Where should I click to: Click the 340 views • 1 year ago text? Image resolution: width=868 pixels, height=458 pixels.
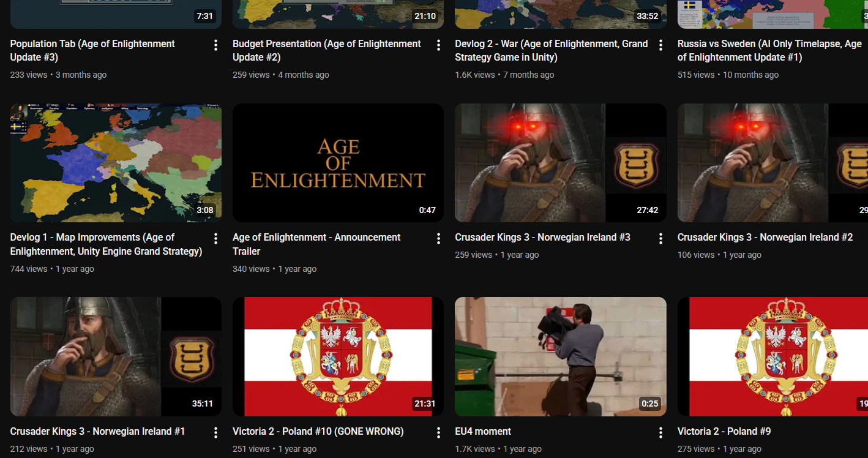point(275,269)
